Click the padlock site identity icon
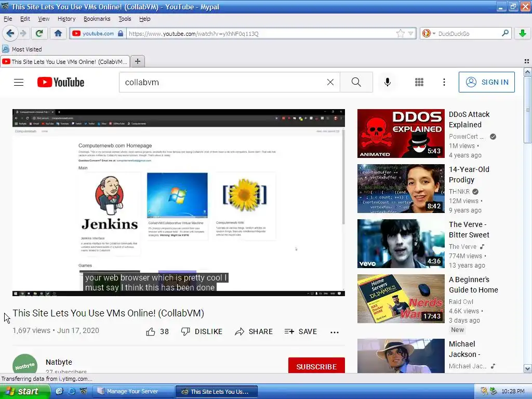Image resolution: width=532 pixels, height=399 pixels. [x=121, y=34]
